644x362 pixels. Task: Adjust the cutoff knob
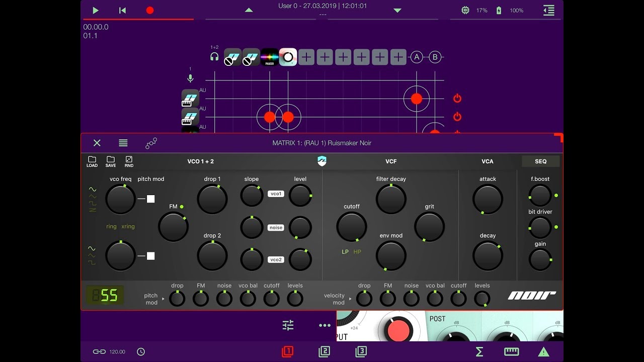tap(352, 227)
